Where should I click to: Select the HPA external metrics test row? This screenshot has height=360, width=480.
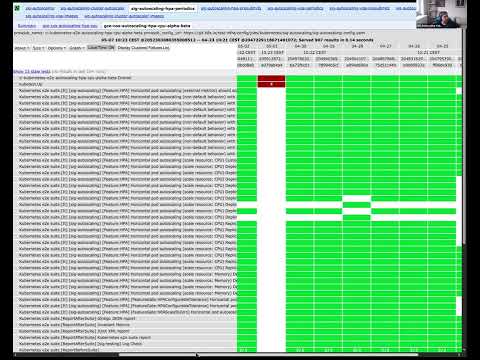125,91
